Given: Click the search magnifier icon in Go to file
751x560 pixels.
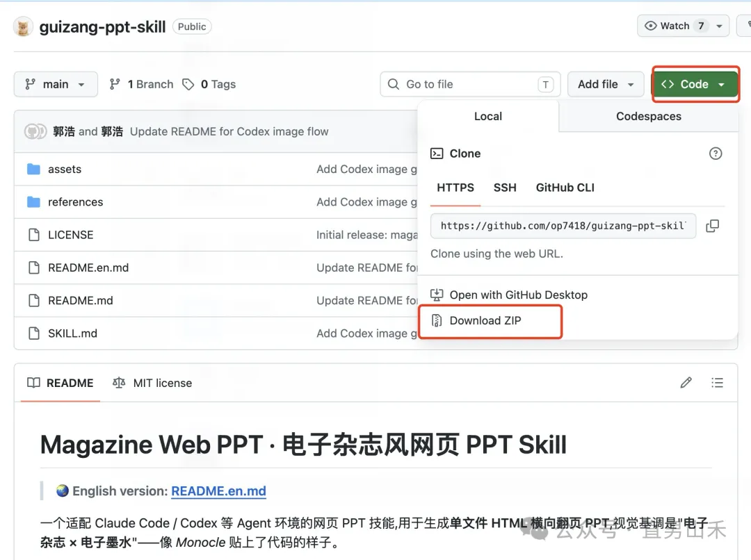Looking at the screenshot, I should tap(393, 84).
